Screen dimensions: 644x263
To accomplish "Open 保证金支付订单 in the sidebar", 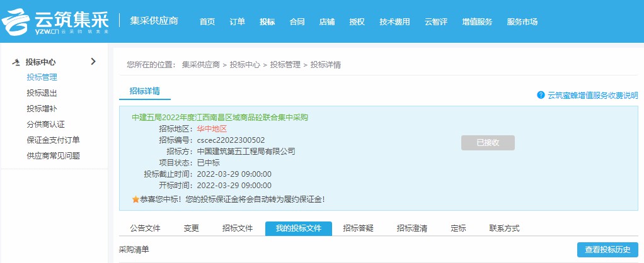I will 53,140.
